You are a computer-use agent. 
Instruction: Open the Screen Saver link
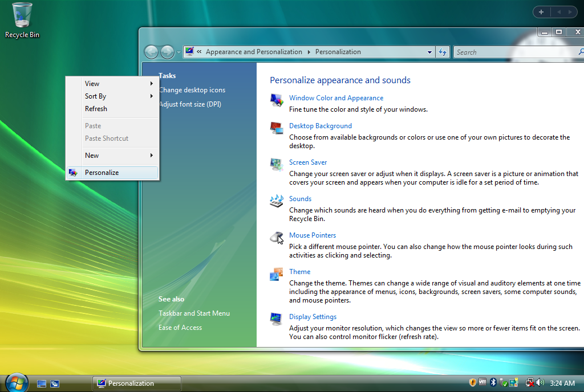[x=307, y=162]
